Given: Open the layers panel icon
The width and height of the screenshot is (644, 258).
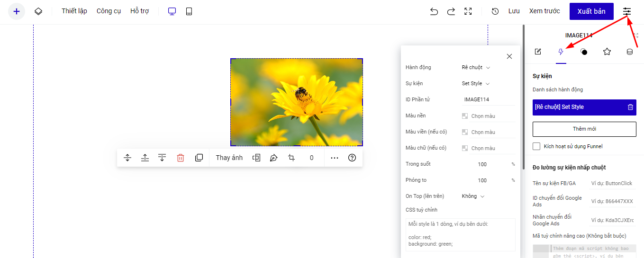Looking at the screenshot, I should 38,11.
